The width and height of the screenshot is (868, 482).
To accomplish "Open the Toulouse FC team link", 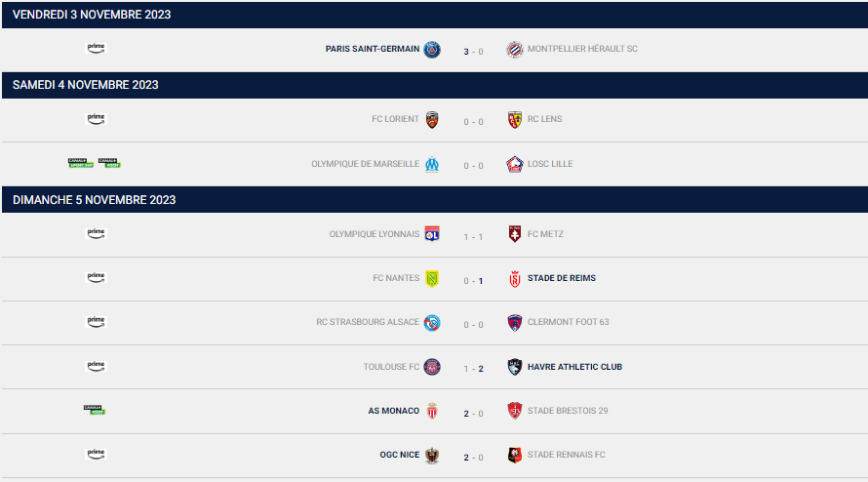I will 391,367.
